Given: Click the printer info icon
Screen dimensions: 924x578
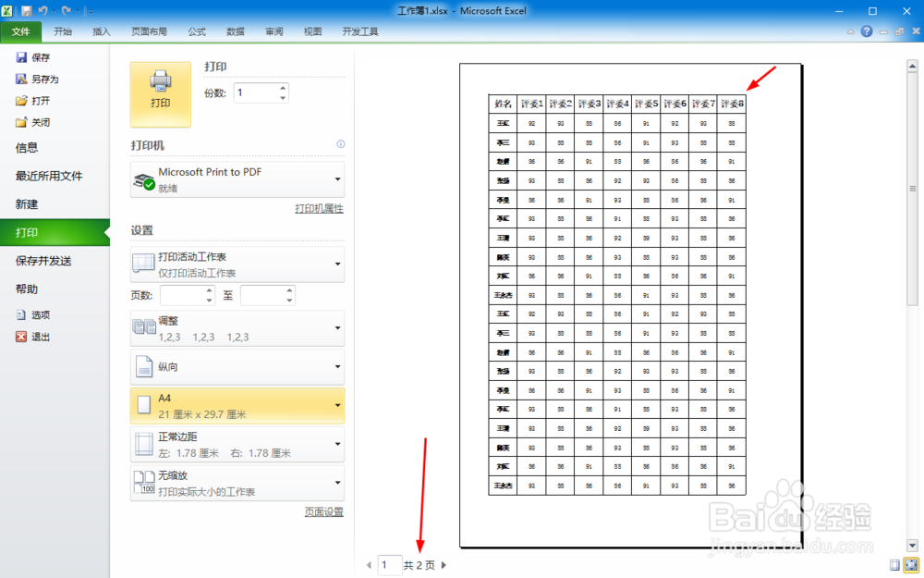Looking at the screenshot, I should click(x=341, y=144).
